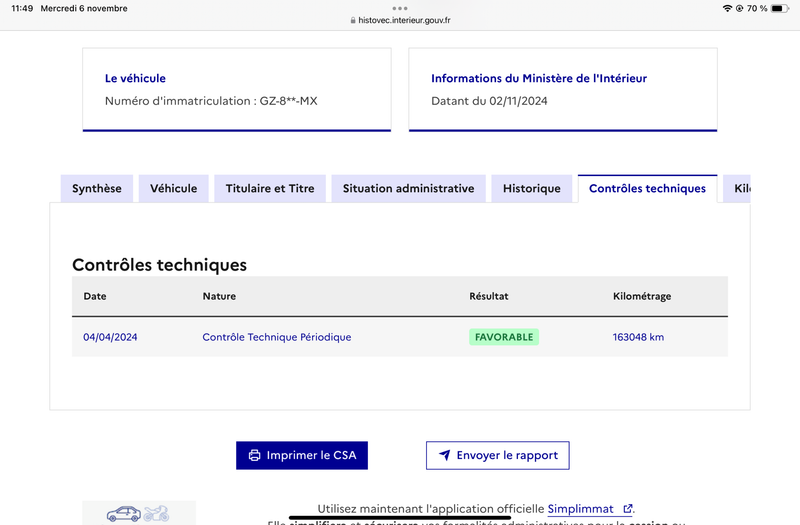
Task: Click the paper plane icon in Envoyer button
Action: tap(444, 455)
